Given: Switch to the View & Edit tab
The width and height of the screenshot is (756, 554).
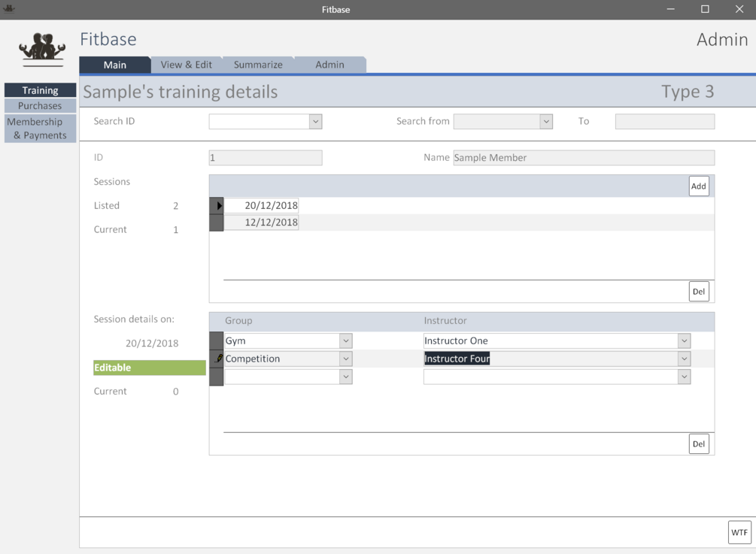Looking at the screenshot, I should click(x=186, y=65).
